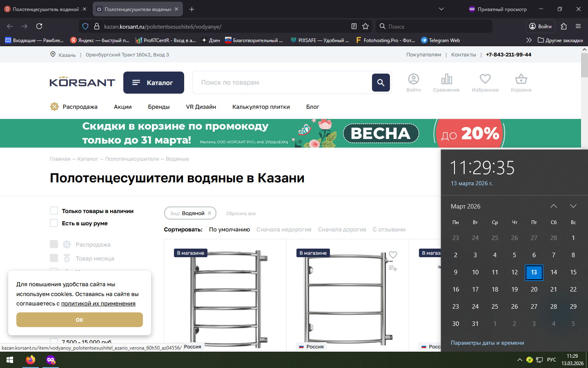The height and width of the screenshot is (368, 588).
Task: Open the Сравнение comparison icon
Action: click(446, 79)
